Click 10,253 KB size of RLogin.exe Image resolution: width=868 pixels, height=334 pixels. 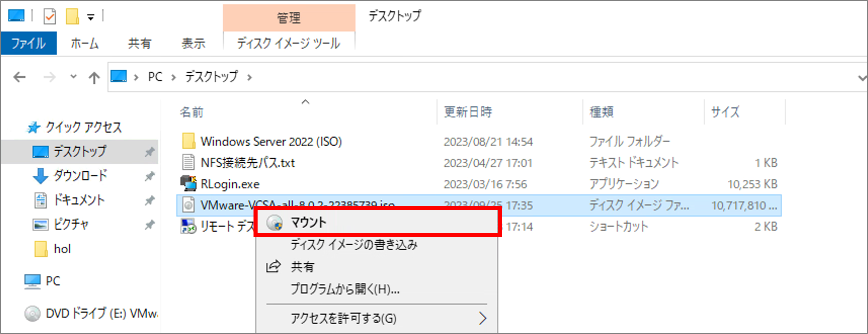[752, 184]
